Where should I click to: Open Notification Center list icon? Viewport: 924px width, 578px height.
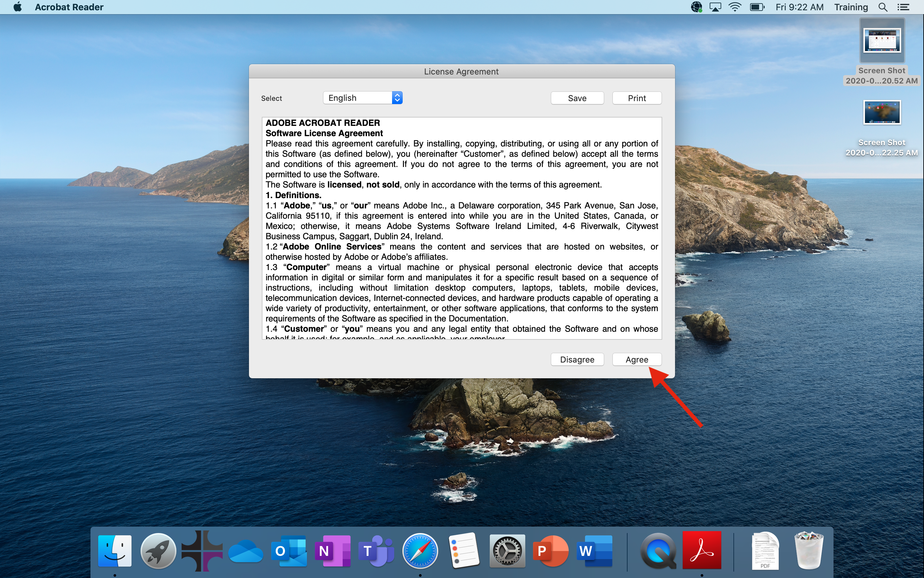point(903,7)
